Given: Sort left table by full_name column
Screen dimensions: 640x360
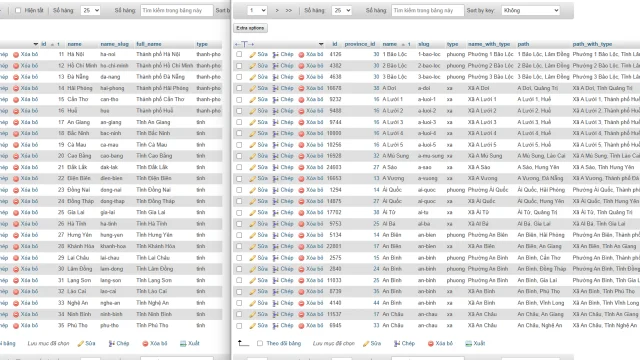Looking at the screenshot, I should coord(149,44).
